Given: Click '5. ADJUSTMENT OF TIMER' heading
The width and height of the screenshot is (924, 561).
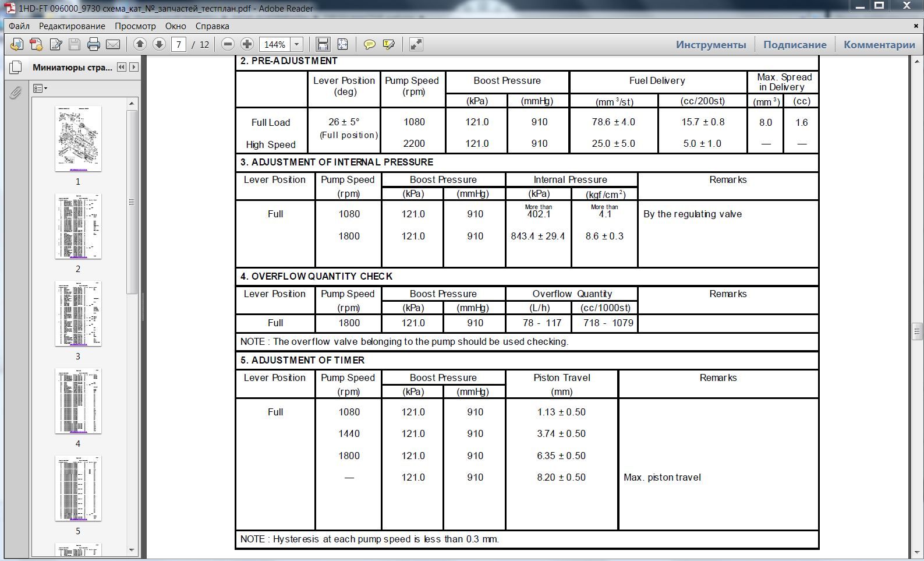Looking at the screenshot, I should 302,360.
